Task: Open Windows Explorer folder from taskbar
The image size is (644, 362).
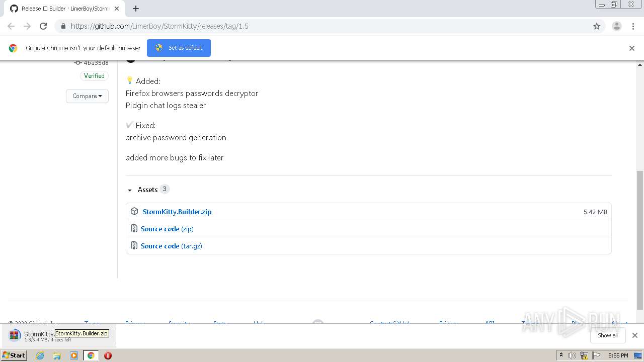Action: (x=57, y=355)
